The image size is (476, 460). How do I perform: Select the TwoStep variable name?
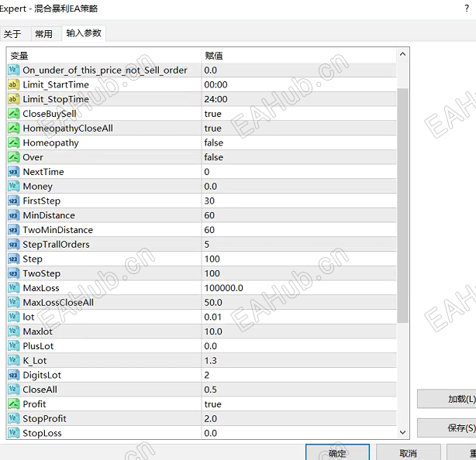[x=42, y=273]
